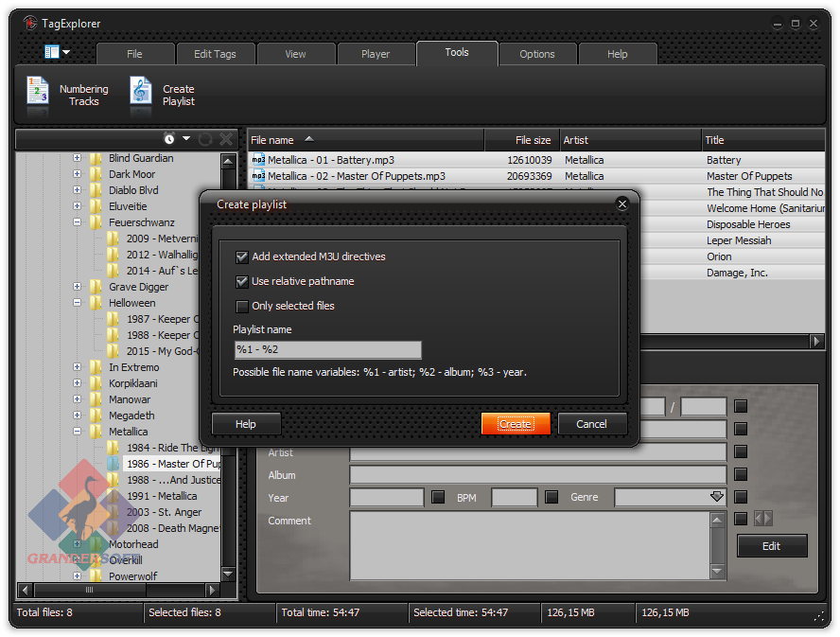Screen dimensions: 840x637
Task: Click the Playlist name input field
Action: (x=327, y=350)
